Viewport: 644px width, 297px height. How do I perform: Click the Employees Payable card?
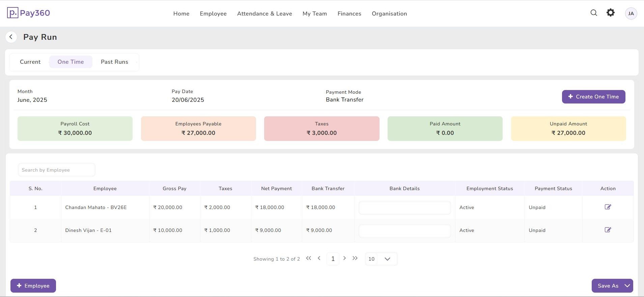coord(198,128)
